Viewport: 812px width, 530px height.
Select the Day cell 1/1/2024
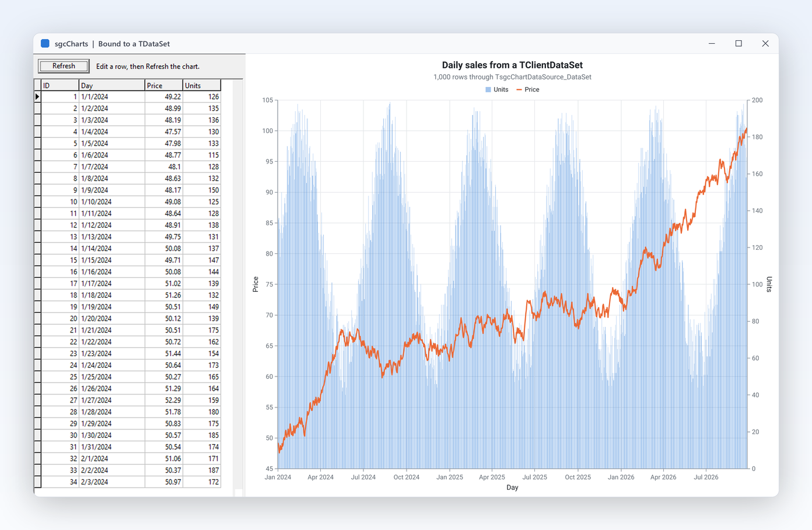pyautogui.click(x=112, y=97)
